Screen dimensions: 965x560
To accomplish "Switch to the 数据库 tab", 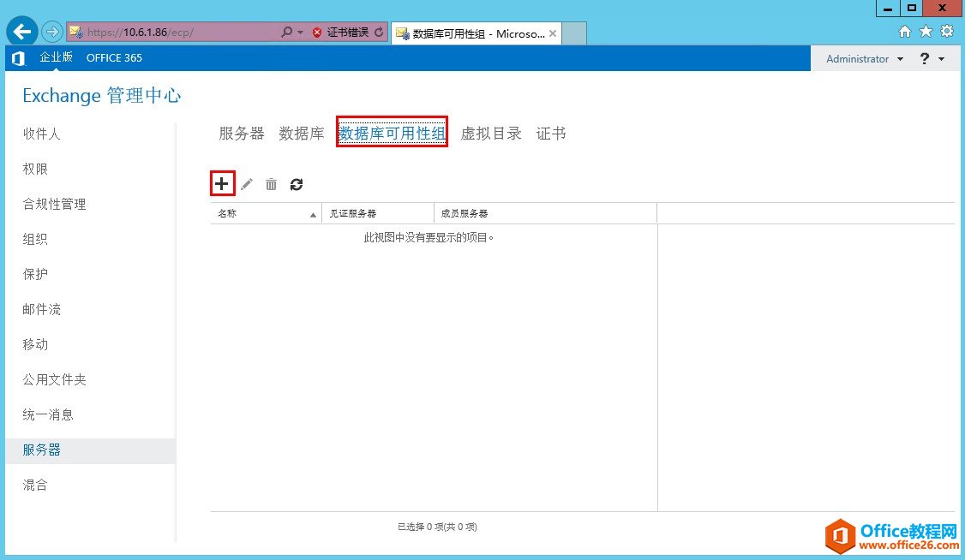I will [302, 134].
